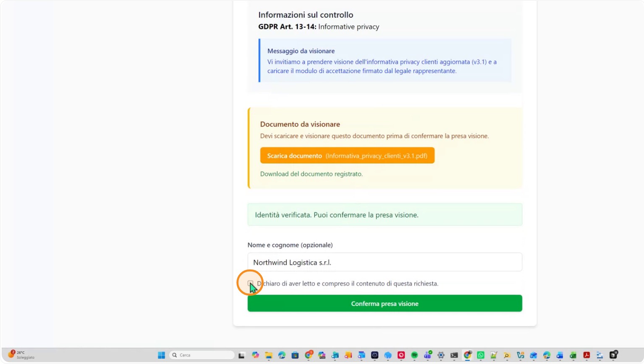Click the 'Documento da visionare' heading
Image resolution: width=644 pixels, height=364 pixels.
point(300,124)
